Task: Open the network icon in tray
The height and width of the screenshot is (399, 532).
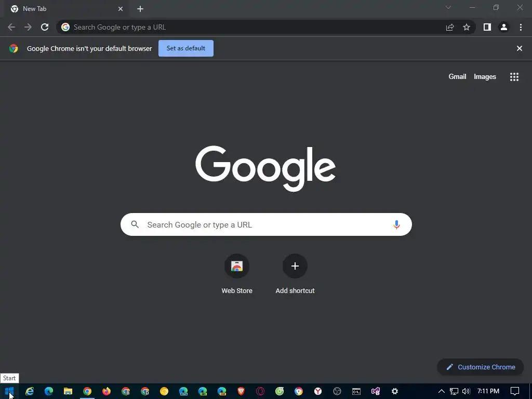Action: click(454, 391)
